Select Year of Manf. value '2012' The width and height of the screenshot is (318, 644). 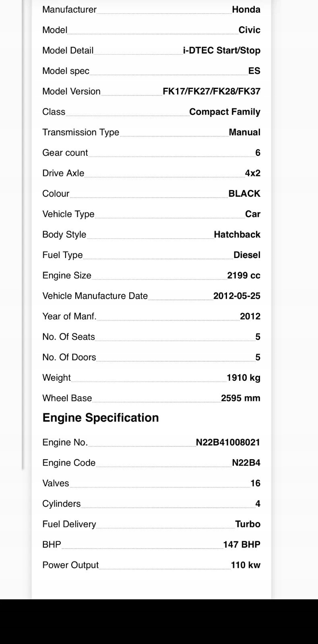(250, 316)
